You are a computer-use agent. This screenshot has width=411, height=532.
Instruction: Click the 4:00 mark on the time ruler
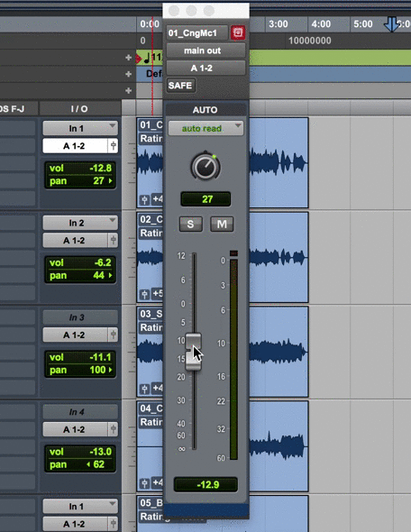pos(321,24)
